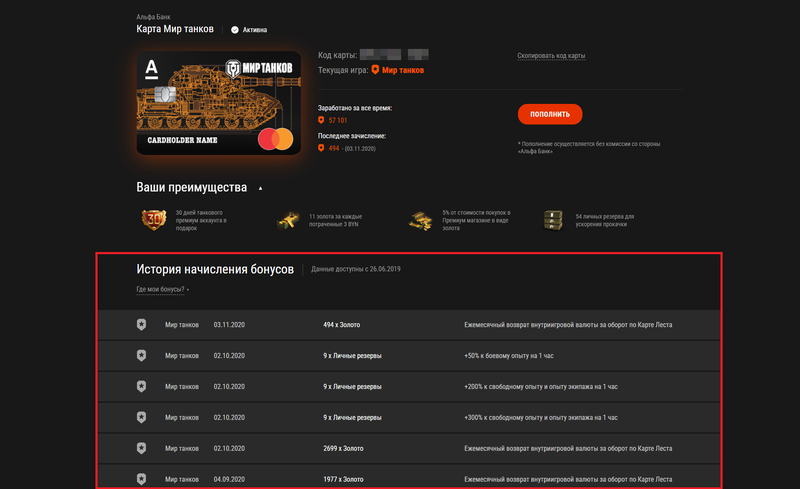The width and height of the screenshot is (800, 489).
Task: Click the История начисления бонусов heading
Action: tap(215, 269)
